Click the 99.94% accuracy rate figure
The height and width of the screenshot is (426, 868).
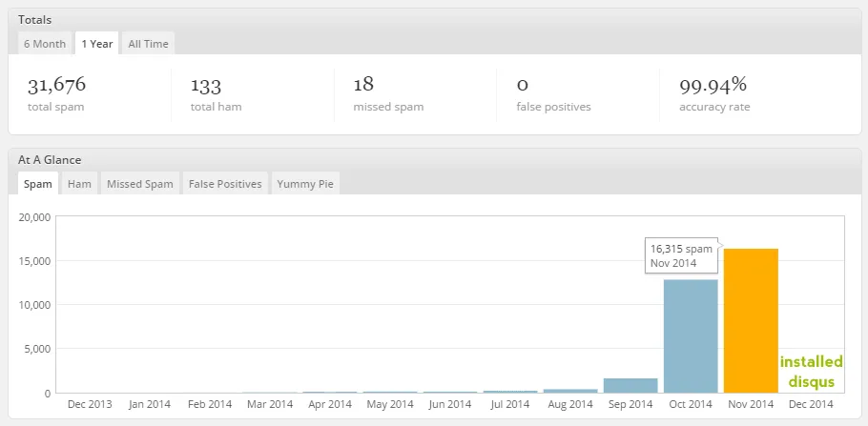coord(713,85)
